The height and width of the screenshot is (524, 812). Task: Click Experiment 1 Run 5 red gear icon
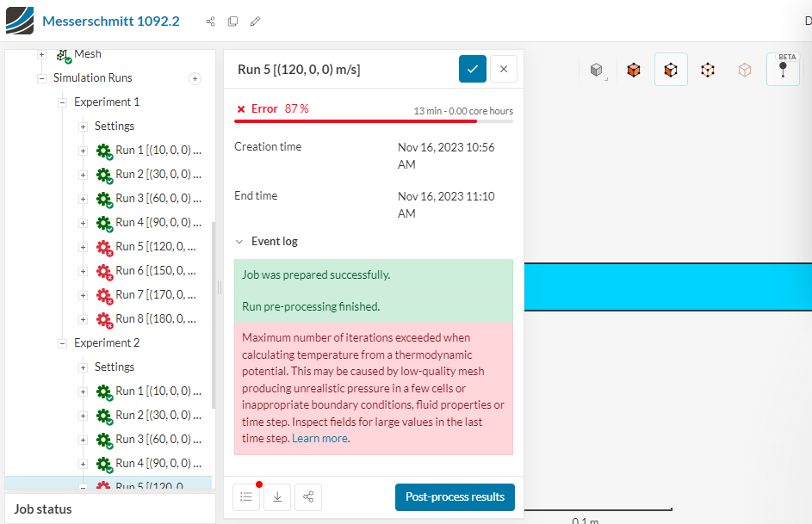tap(104, 248)
